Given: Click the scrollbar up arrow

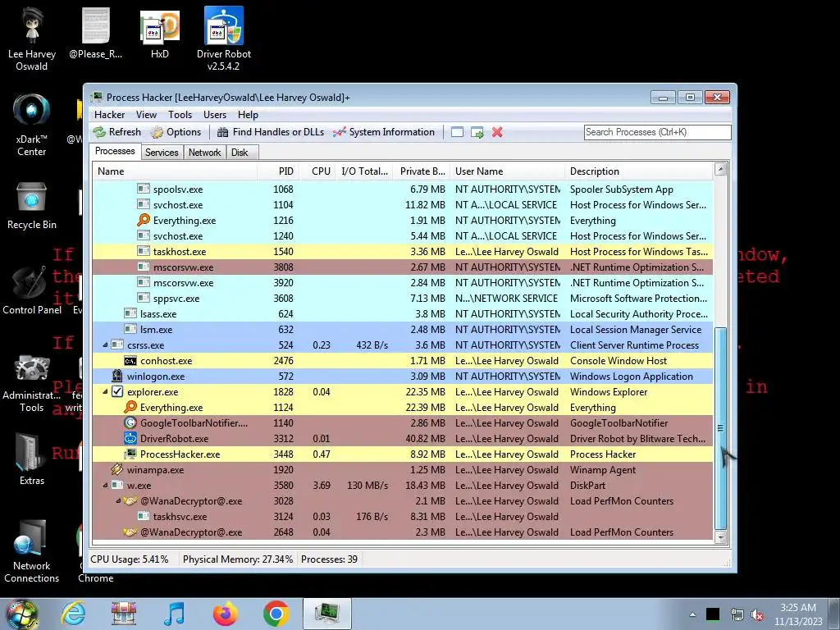Looking at the screenshot, I should pyautogui.click(x=720, y=169).
